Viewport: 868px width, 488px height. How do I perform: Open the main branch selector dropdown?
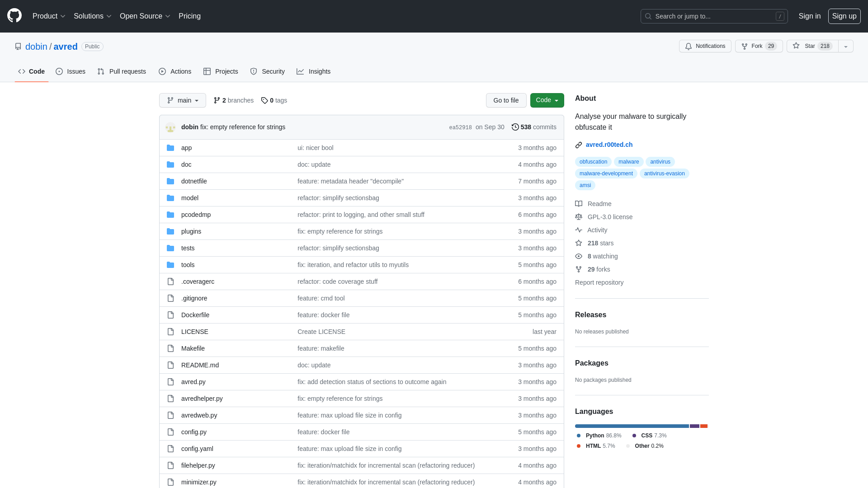point(183,100)
